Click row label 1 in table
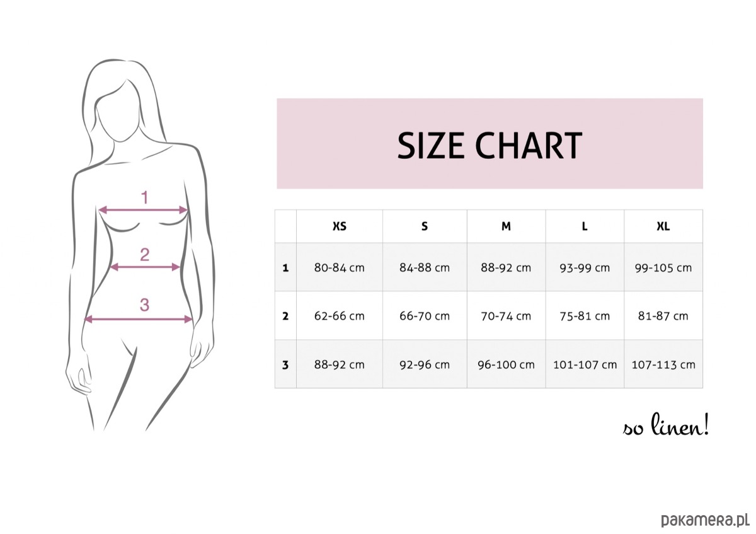This screenshot has height=534, width=756. [285, 267]
